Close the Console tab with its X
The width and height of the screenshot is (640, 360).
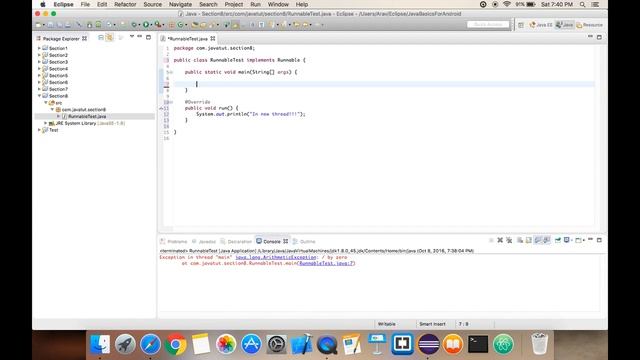[286, 241]
